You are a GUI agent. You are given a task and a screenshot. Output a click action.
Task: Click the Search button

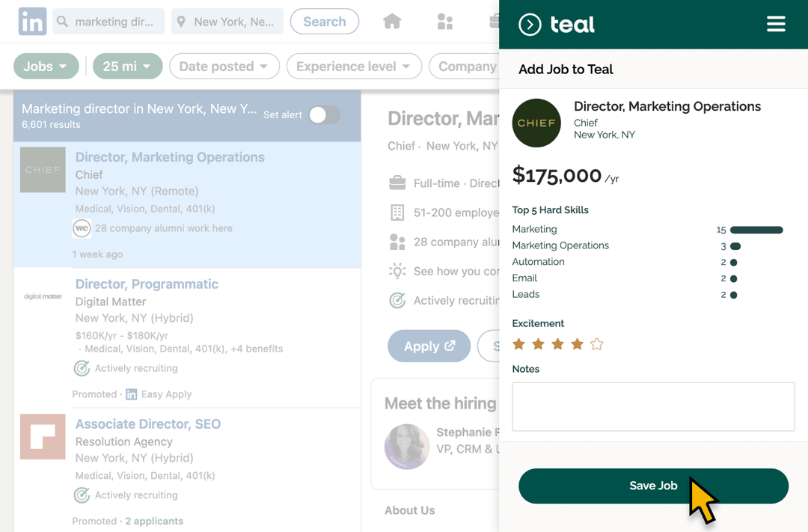tap(324, 21)
